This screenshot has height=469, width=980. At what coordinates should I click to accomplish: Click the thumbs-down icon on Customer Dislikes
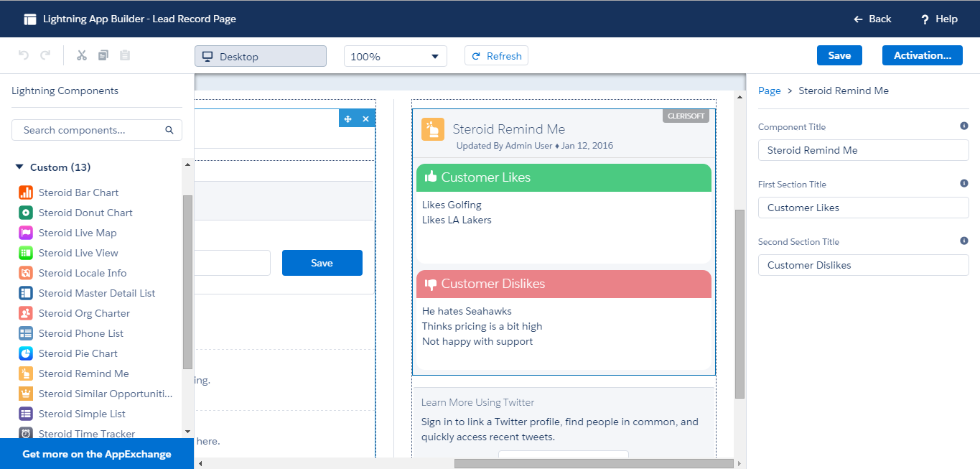[x=431, y=284]
